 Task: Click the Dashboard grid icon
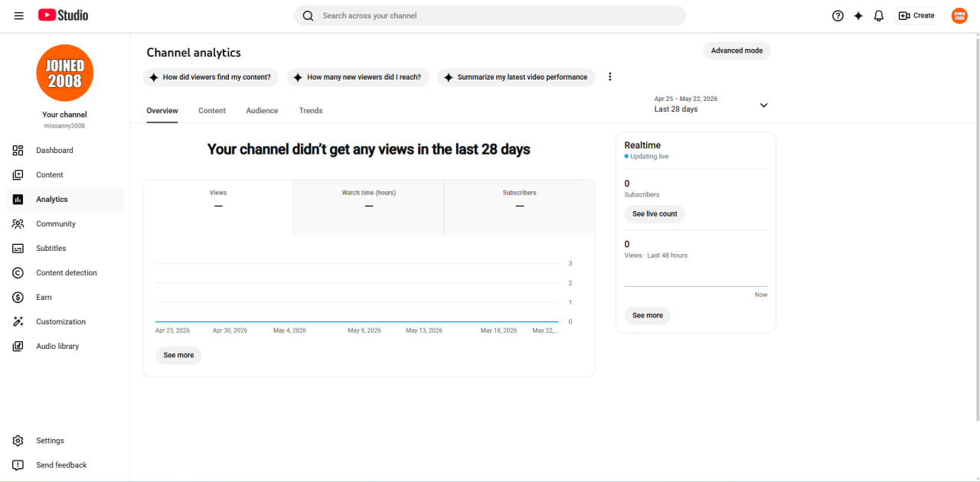tap(18, 150)
